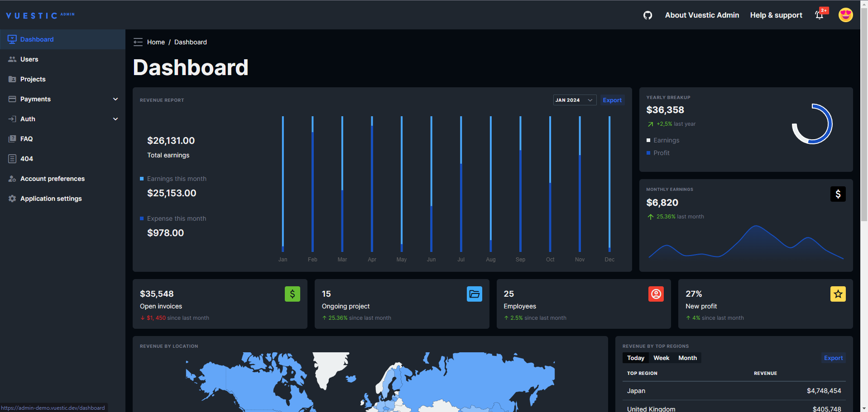The width and height of the screenshot is (868, 412).
Task: Toggle the Today view for revenue regions
Action: coord(635,358)
